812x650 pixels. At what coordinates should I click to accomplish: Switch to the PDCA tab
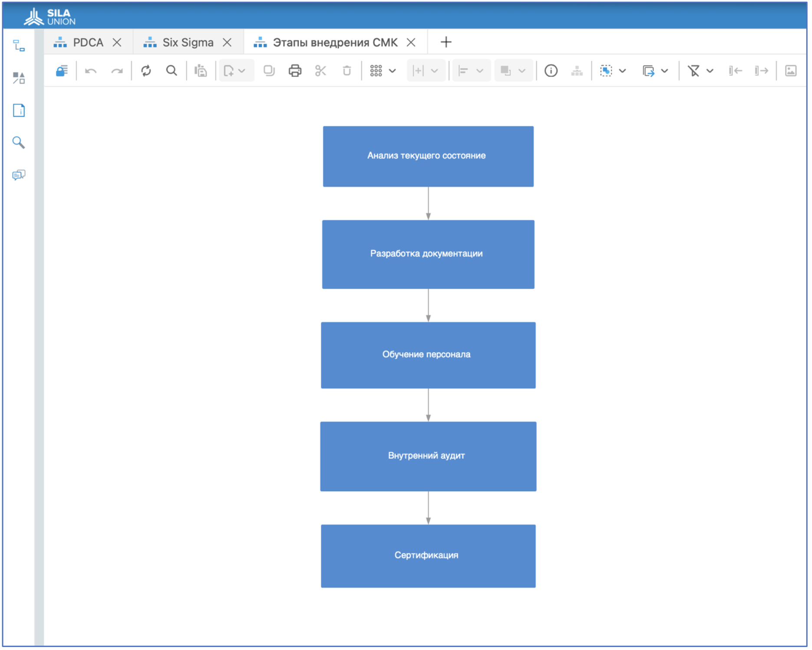click(88, 43)
